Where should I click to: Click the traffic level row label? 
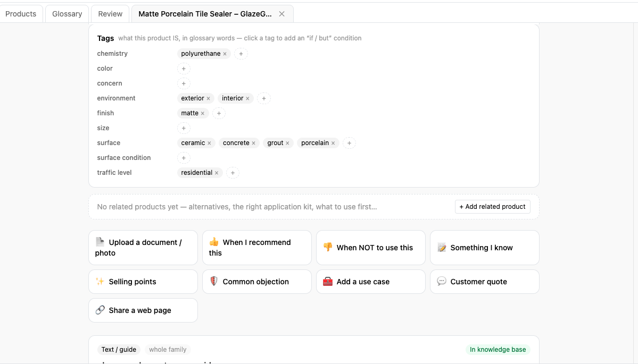(x=114, y=173)
